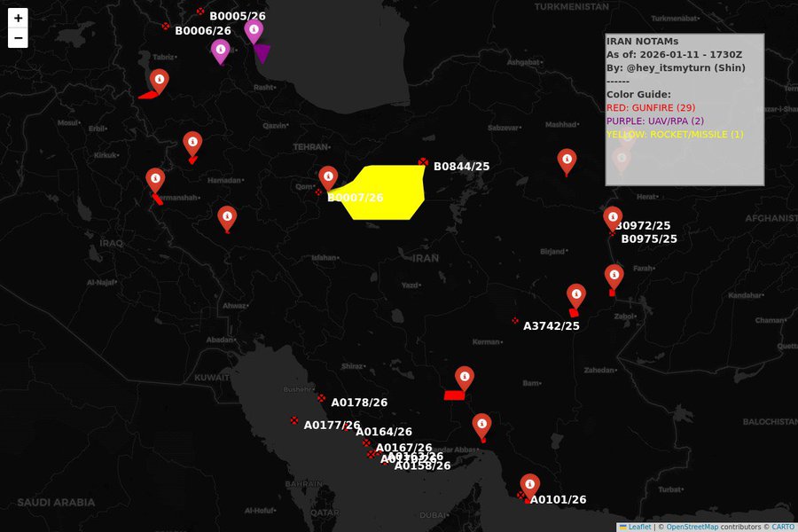798x532 pixels.
Task: Click the B0844/25 NOTAM label
Action: click(x=462, y=167)
